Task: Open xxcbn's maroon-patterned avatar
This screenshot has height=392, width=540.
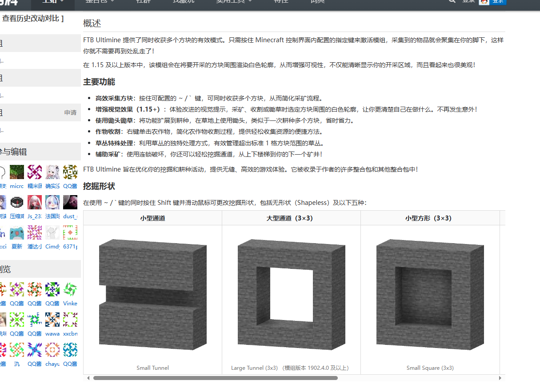Action: tap(70, 320)
